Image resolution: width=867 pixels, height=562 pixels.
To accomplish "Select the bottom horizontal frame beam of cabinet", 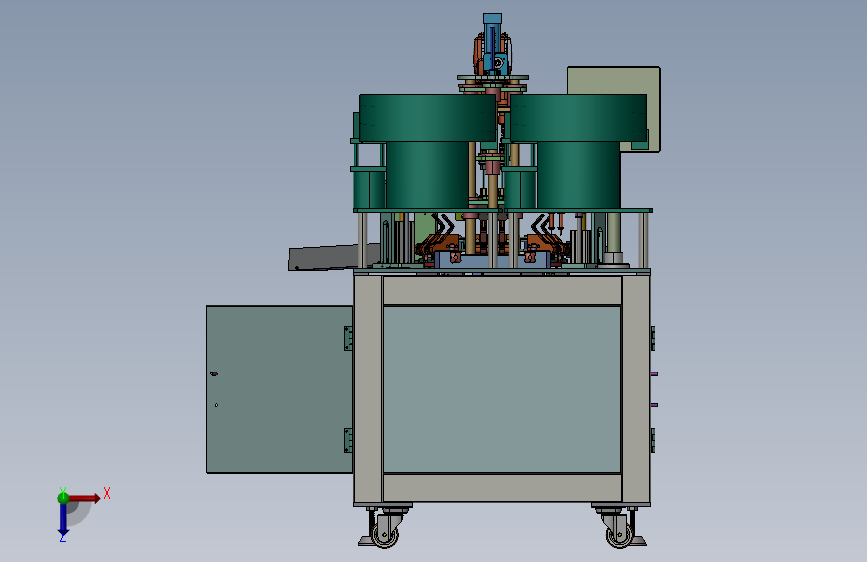I will tap(502, 488).
